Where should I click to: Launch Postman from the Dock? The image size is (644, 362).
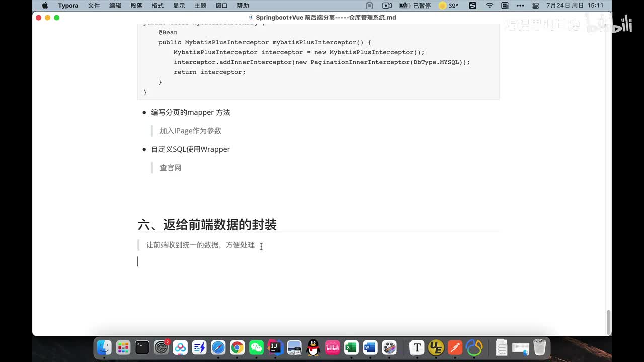pos(455,347)
